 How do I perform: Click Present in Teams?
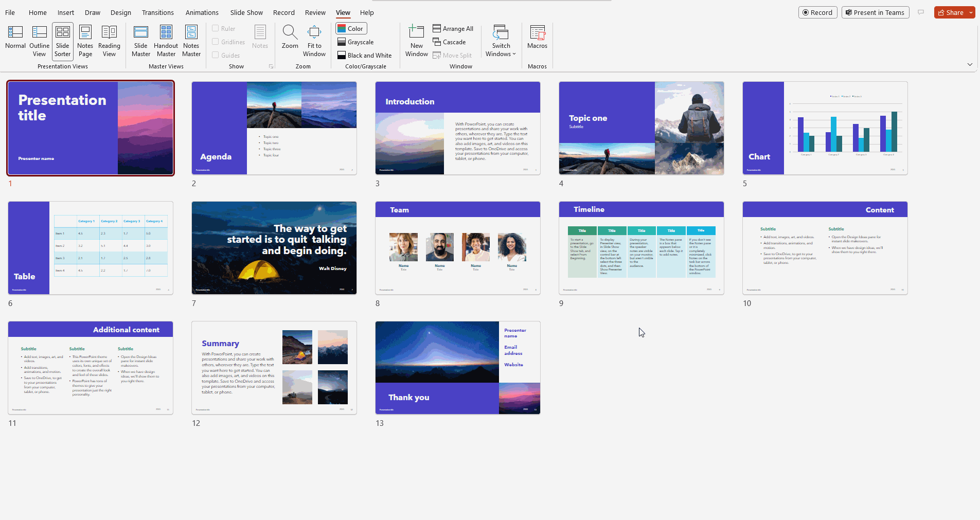[874, 12]
